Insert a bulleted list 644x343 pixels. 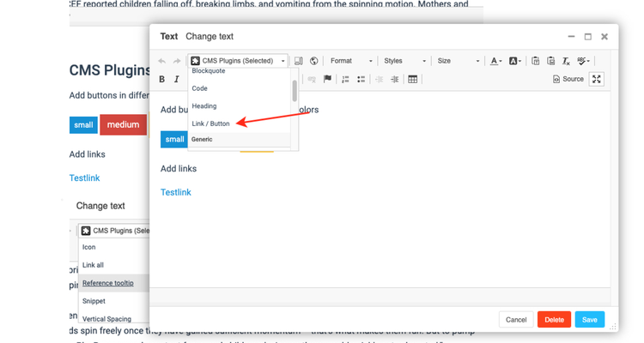pos(361,79)
